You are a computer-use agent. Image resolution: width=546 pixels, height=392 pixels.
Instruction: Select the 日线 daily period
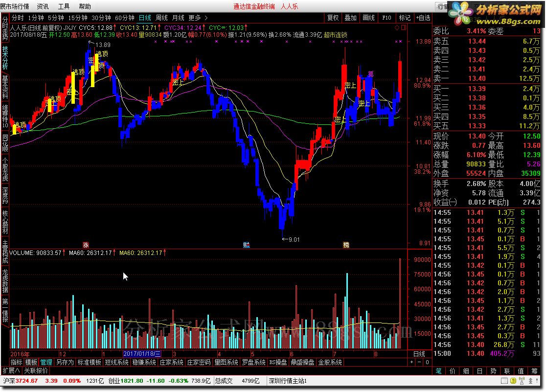[x=145, y=18]
